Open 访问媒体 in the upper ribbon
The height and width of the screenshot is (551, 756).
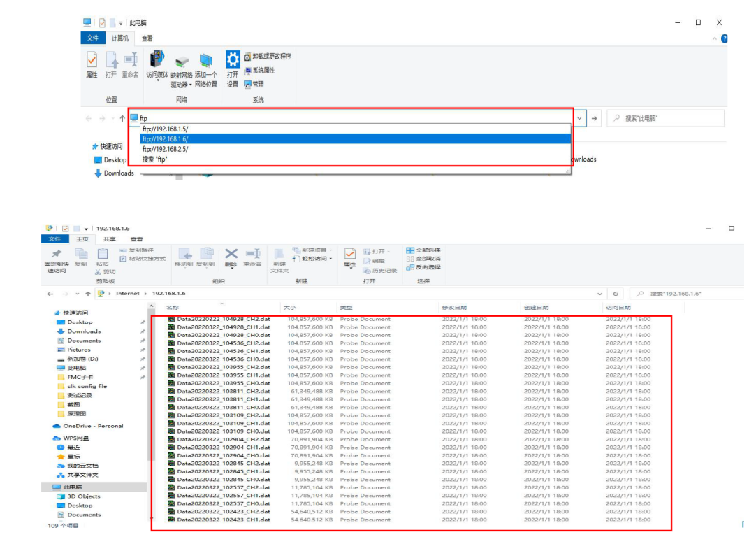click(157, 60)
